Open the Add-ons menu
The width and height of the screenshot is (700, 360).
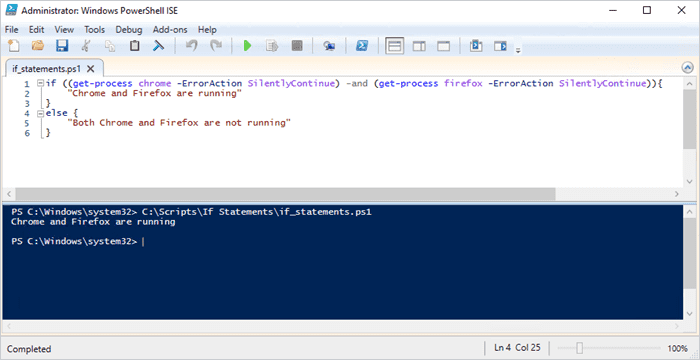pyautogui.click(x=170, y=30)
